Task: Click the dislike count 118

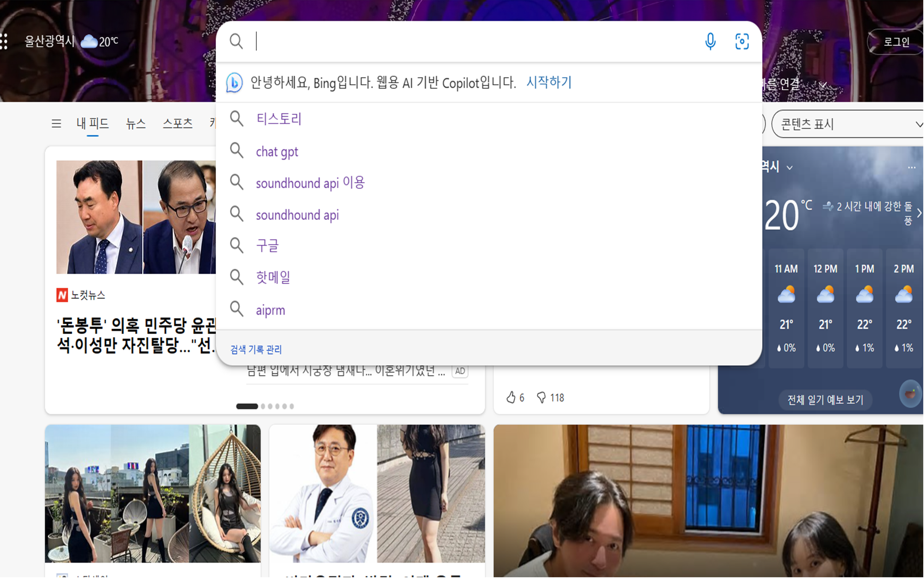Action: click(x=557, y=398)
